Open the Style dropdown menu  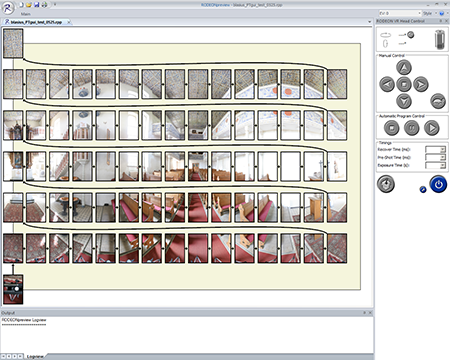[x=430, y=13]
